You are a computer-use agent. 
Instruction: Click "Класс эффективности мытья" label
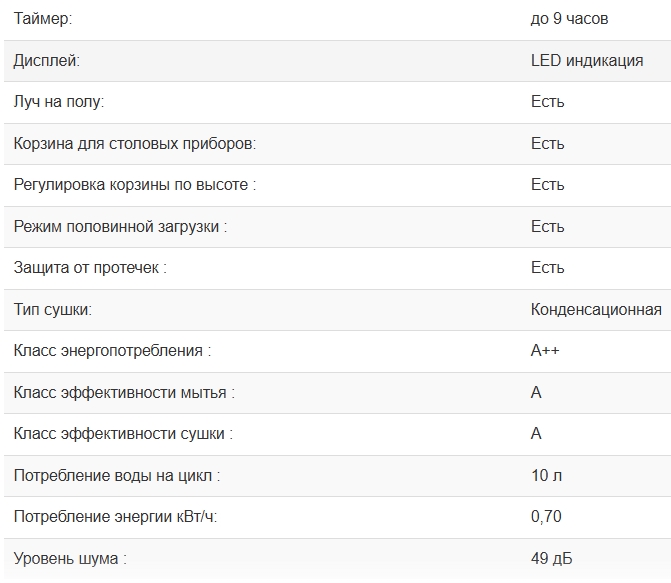point(124,393)
